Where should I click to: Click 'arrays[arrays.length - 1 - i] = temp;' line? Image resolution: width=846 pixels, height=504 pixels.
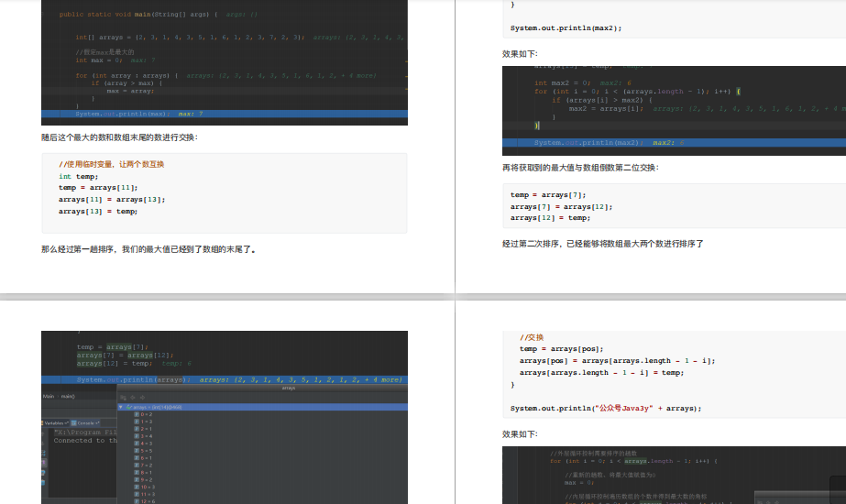601,373
